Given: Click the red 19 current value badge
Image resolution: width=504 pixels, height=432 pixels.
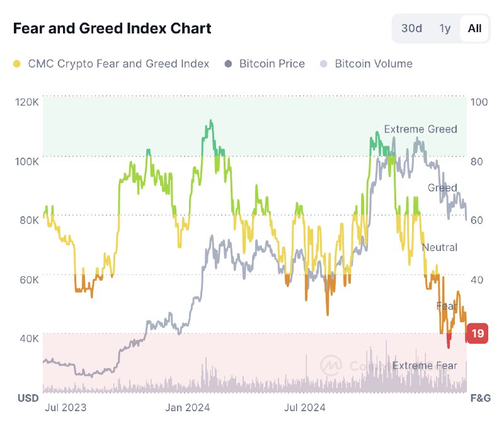Looking at the screenshot, I should (x=478, y=333).
